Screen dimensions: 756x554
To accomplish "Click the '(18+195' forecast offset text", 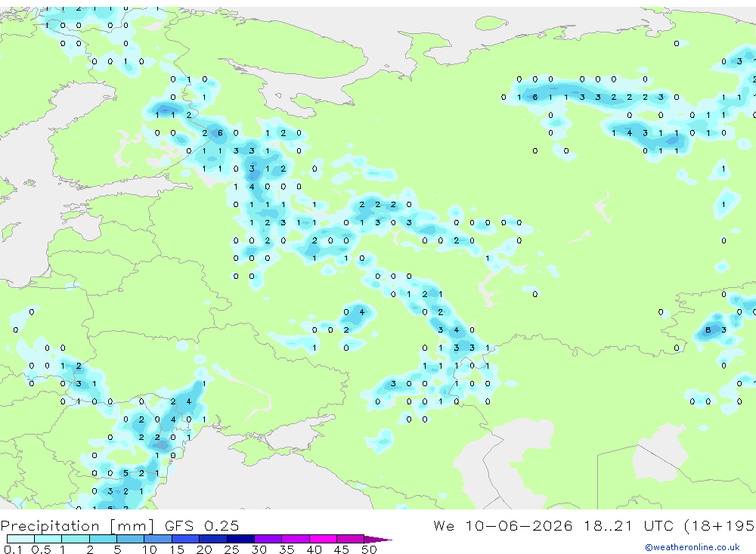I will pyautogui.click(x=720, y=525).
